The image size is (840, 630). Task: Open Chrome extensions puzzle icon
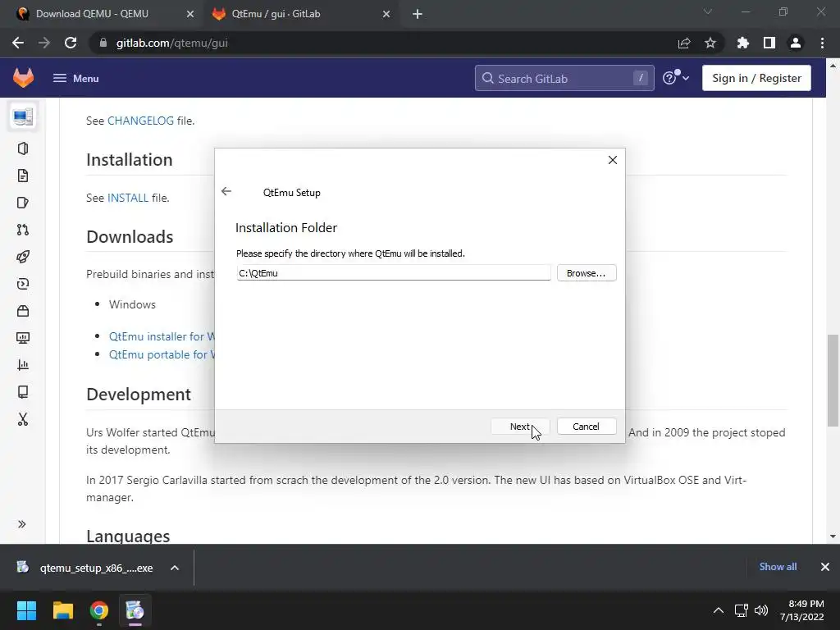pos(743,43)
